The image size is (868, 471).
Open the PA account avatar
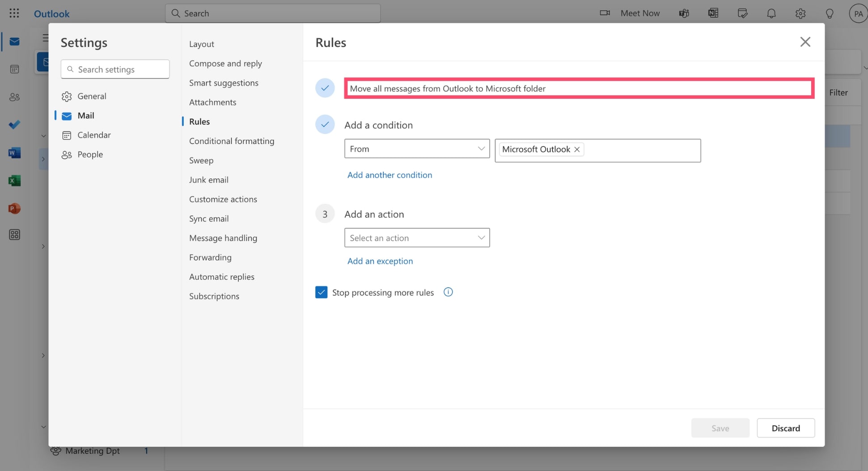pos(858,13)
